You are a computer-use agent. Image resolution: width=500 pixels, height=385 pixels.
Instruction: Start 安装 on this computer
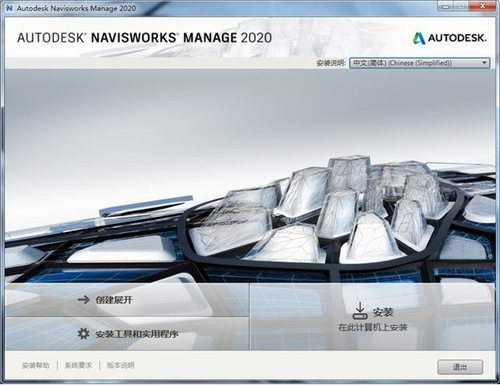click(x=373, y=317)
